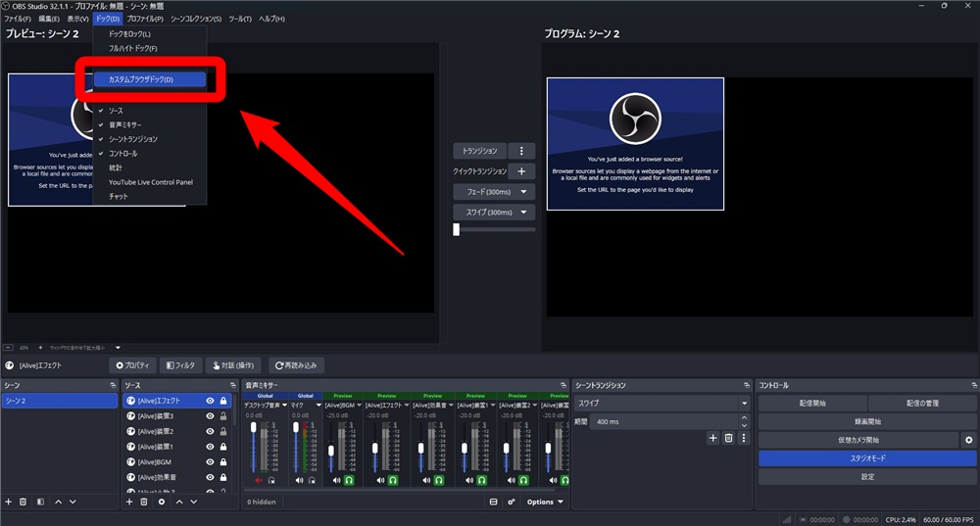Click the transition three-dots menu icon

point(521,151)
